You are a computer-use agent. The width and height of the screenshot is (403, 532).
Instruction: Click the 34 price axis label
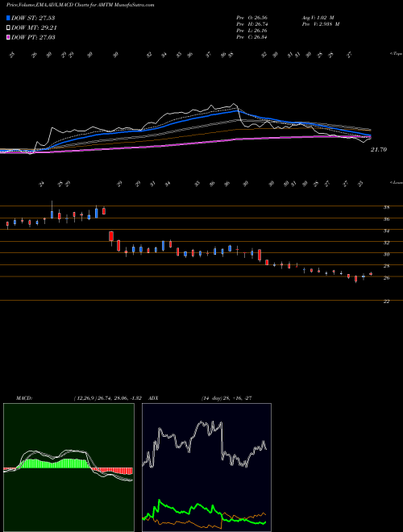(386, 231)
